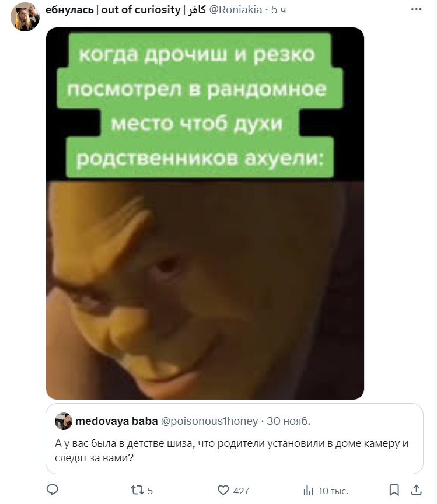The height and width of the screenshot is (504, 437).
Task: Open the author's profile avatar
Action: (x=25, y=17)
